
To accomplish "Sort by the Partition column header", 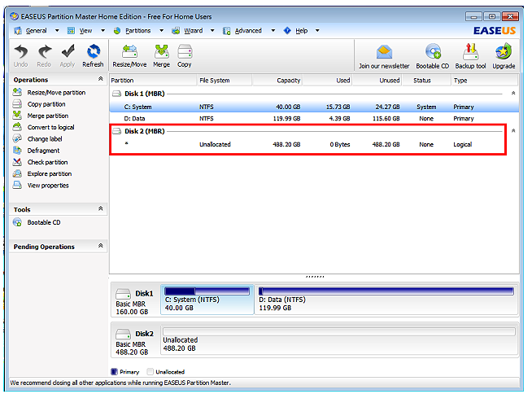I will (153, 81).
